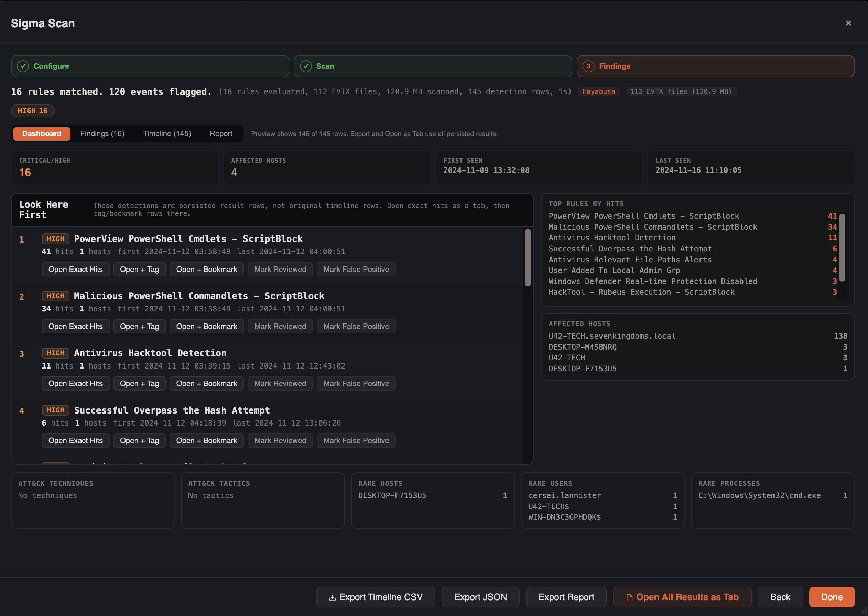Screen dimensions: 868x616
Task: Select host DESKTOP-M458NRQ in Affected Hosts
Action: point(698,347)
